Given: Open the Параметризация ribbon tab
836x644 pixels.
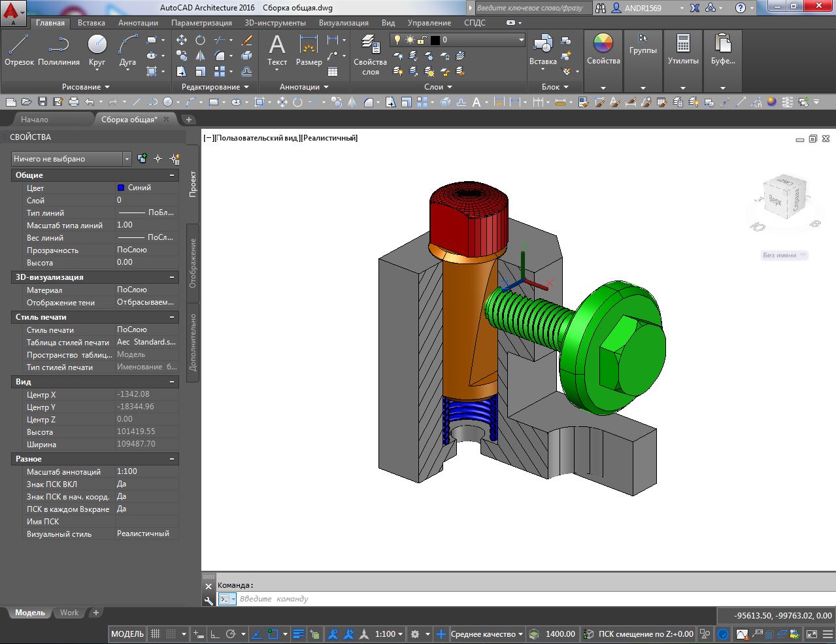Looking at the screenshot, I should (201, 23).
